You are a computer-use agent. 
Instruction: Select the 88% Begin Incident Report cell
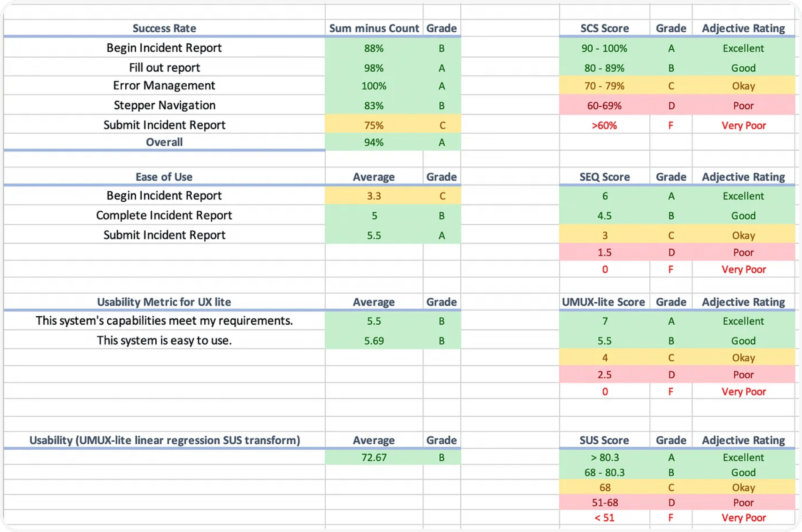point(373,48)
